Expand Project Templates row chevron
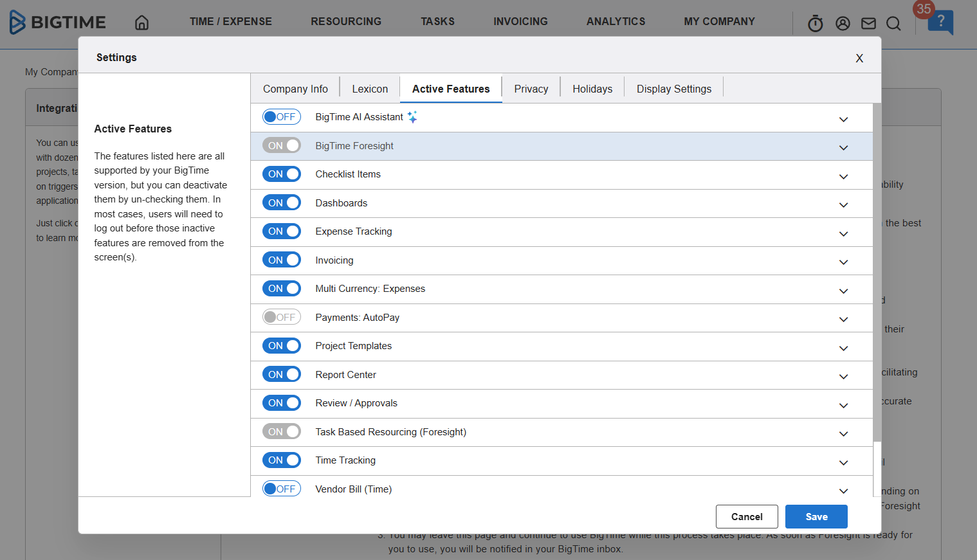The width and height of the screenshot is (977, 560). 843,348
